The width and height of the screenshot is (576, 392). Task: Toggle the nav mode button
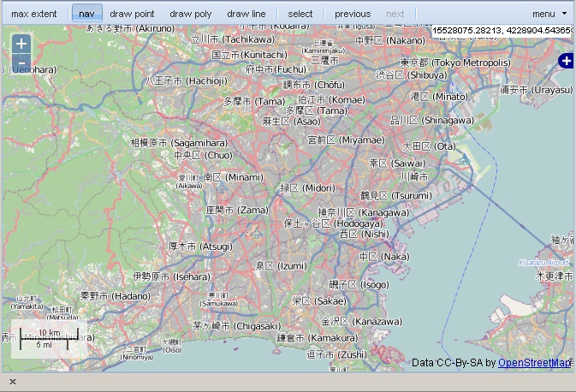coord(86,14)
